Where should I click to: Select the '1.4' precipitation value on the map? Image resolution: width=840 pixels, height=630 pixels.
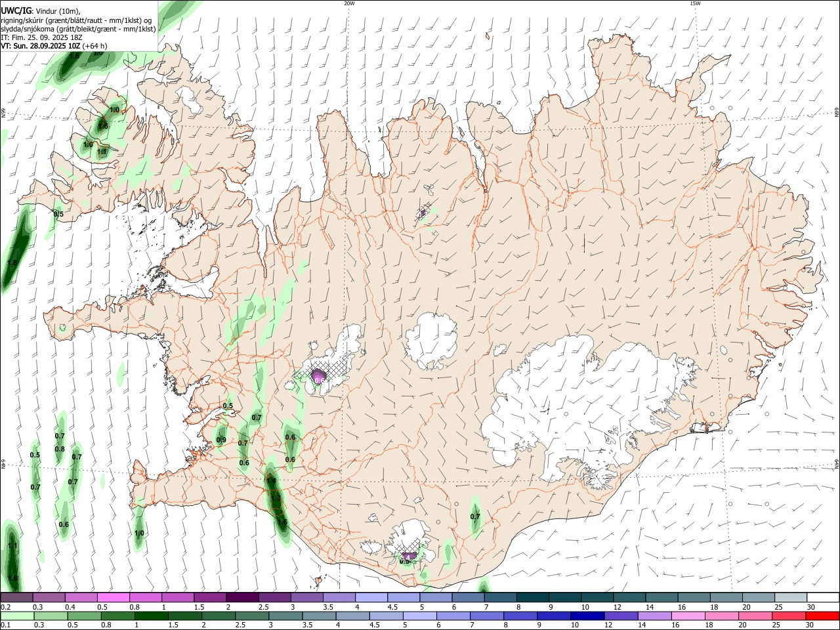[271, 481]
